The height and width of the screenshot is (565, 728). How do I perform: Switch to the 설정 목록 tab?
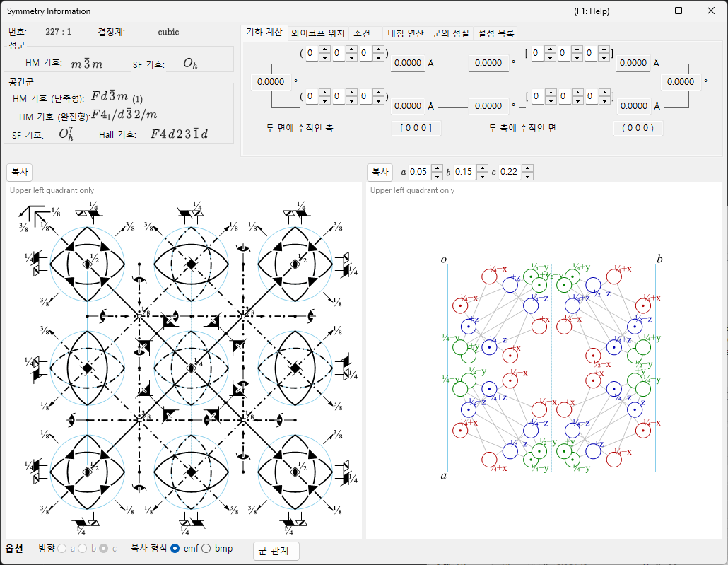tap(496, 33)
